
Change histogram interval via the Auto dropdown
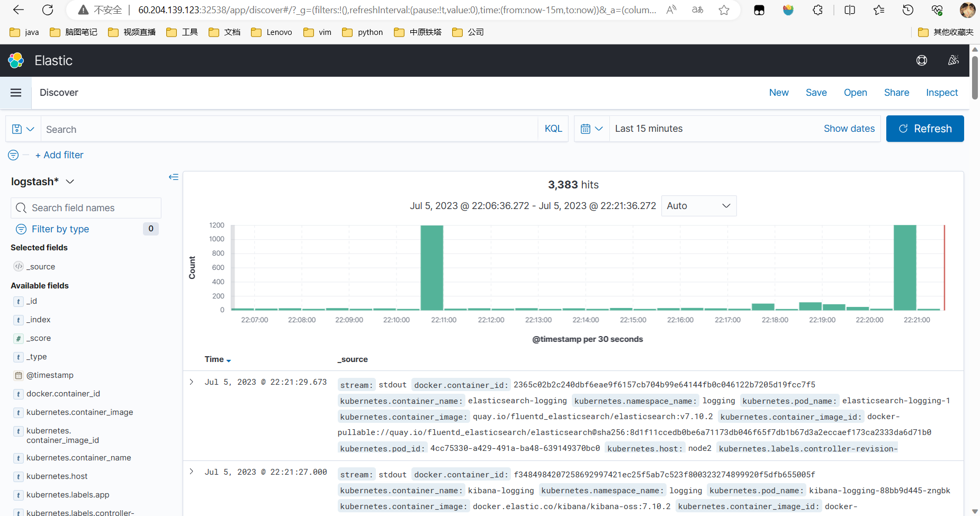[699, 205]
